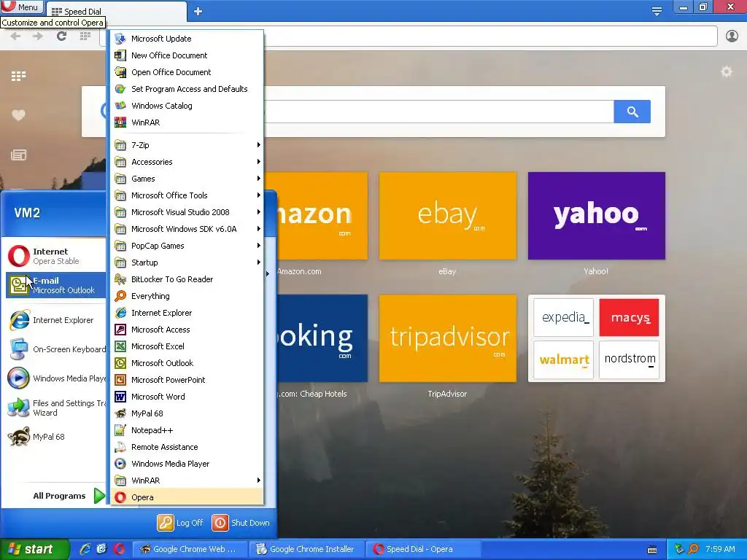Open the Opera Menu button

(x=21, y=7)
